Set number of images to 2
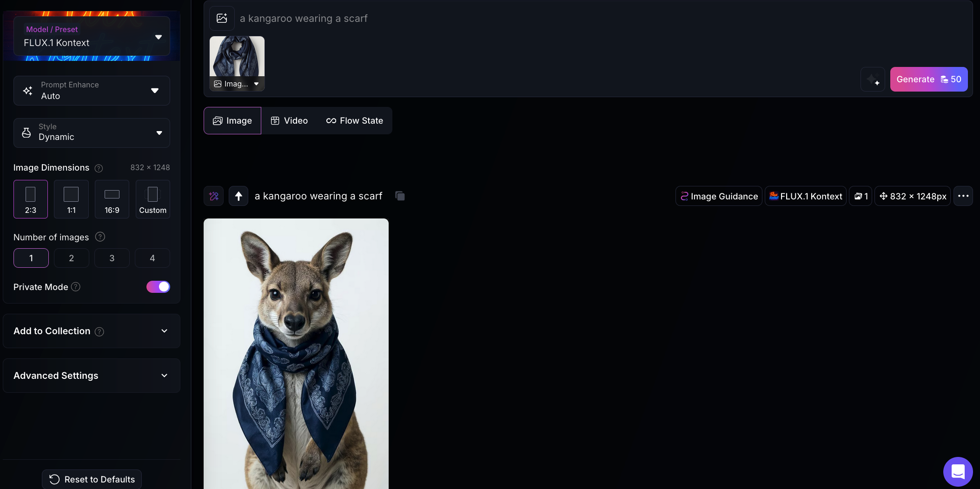980x489 pixels. point(72,258)
